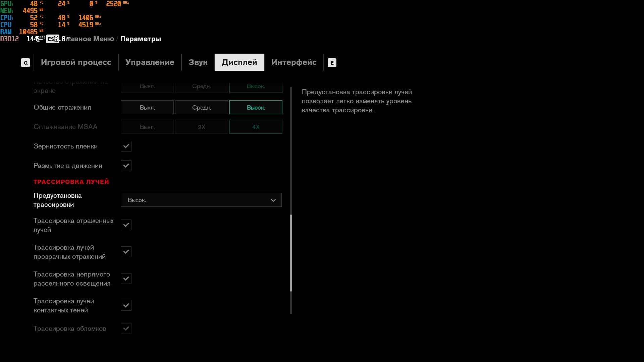Uncheck Трассировка отраженных лучей
The image size is (644, 362).
click(126, 225)
